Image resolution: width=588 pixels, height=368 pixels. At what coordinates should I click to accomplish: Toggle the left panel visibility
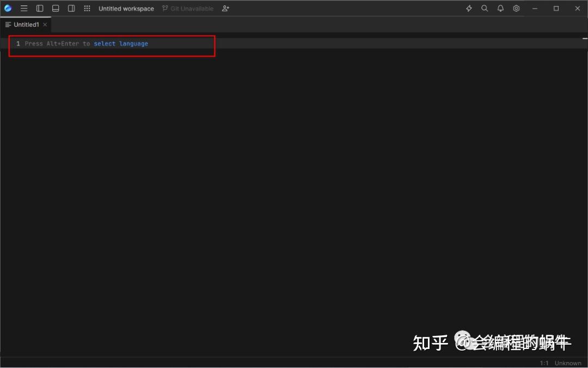[x=39, y=8]
